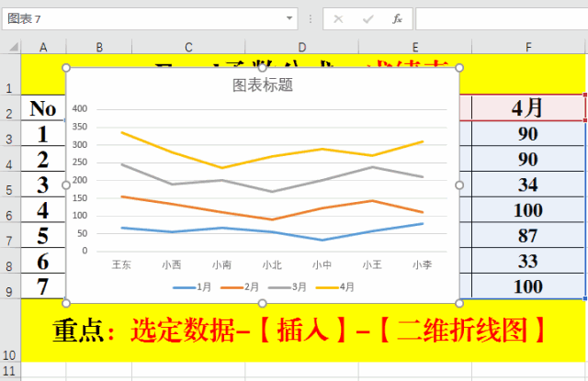Click the Enter checkmark icon in formula bar

[367, 18]
